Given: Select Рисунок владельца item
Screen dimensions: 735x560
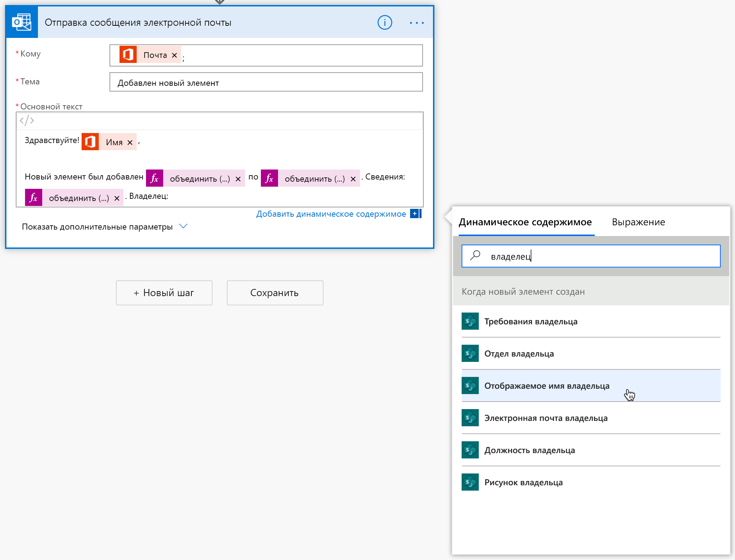Looking at the screenshot, I should pyautogui.click(x=591, y=482).
